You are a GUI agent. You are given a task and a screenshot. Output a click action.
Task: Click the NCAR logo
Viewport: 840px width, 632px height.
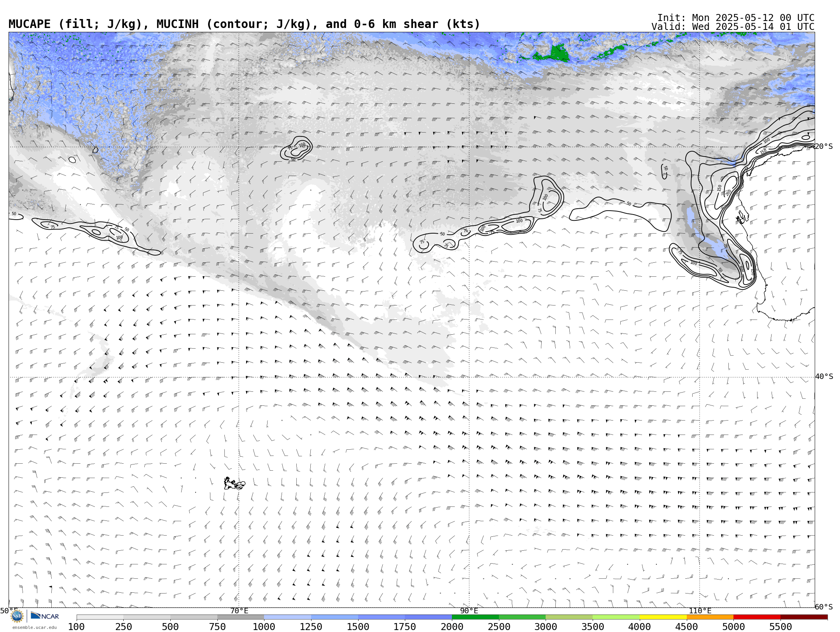45,616
